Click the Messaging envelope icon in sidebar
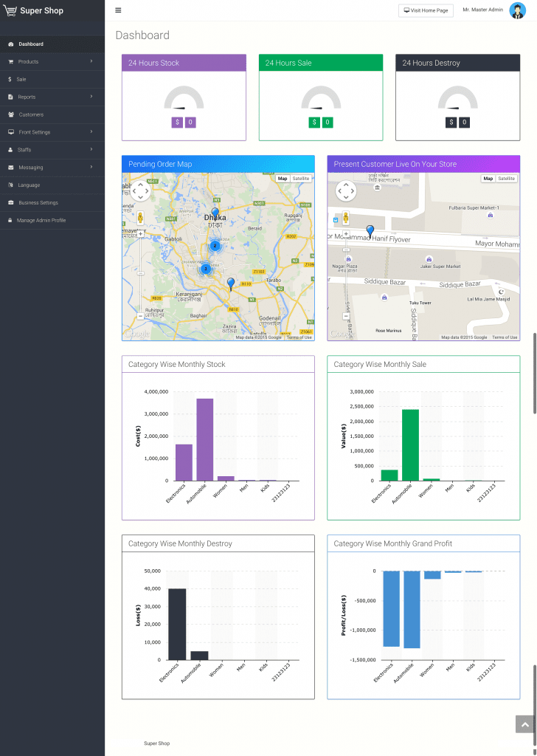Viewport: 537px width, 756px height. (x=10, y=168)
